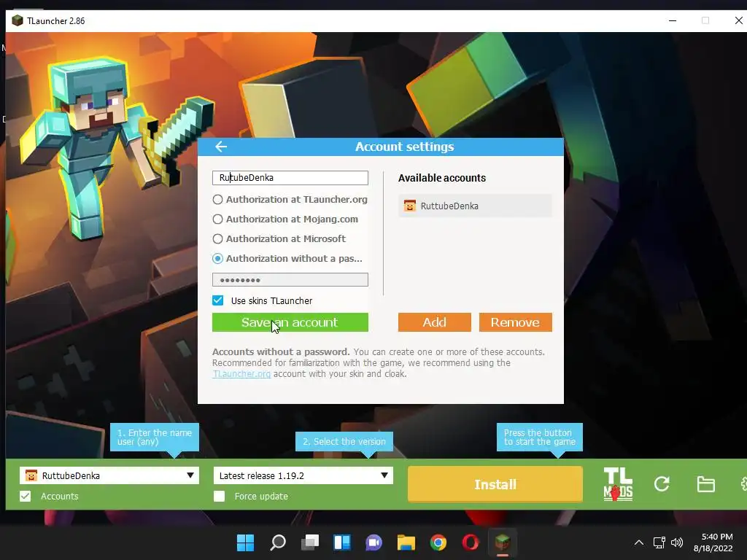Toggle the Accounts checkbox
The width and height of the screenshot is (747, 560).
coord(26,496)
